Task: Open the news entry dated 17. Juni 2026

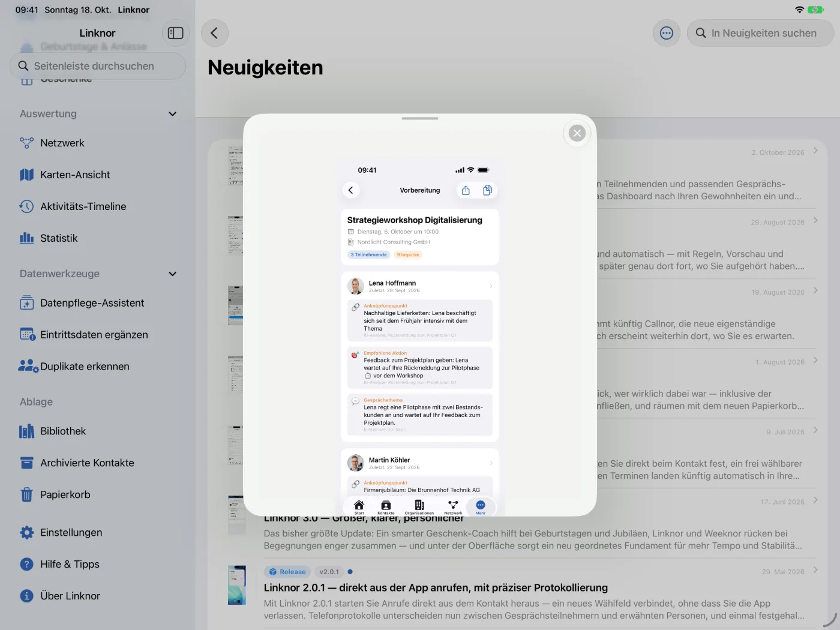Action: 517,524
